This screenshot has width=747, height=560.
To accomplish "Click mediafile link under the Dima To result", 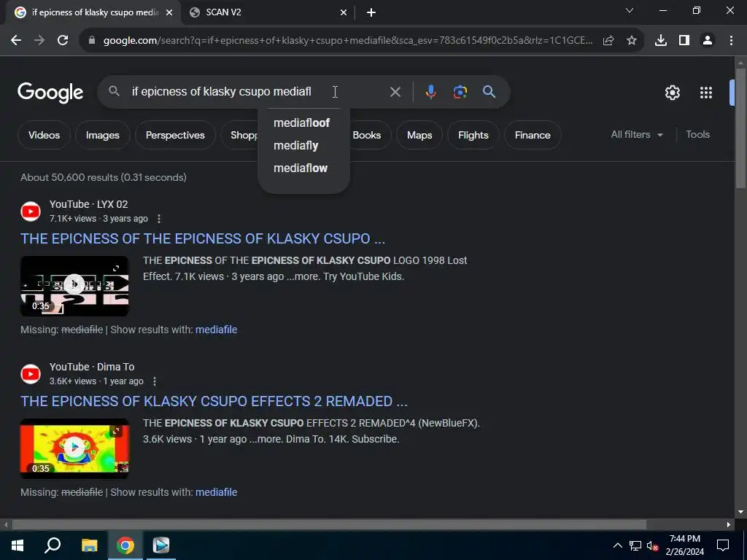I will (x=216, y=492).
